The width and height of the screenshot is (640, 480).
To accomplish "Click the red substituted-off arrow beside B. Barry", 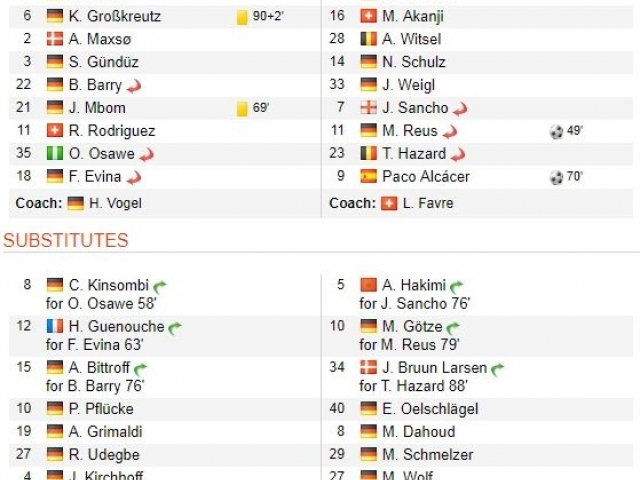I will (x=134, y=86).
